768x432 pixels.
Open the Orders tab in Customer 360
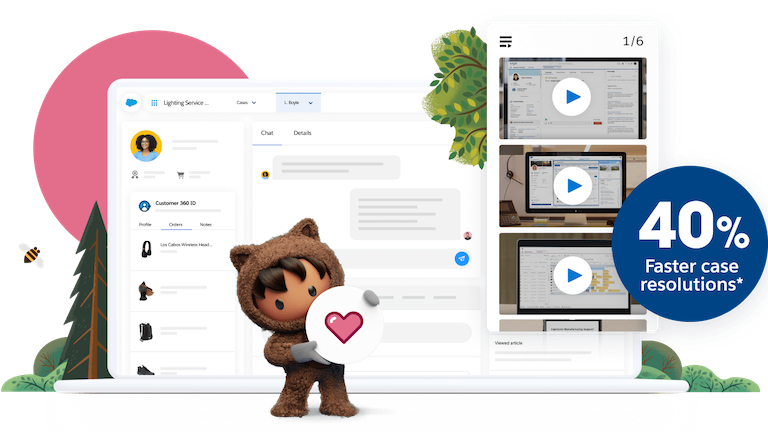pyautogui.click(x=176, y=224)
